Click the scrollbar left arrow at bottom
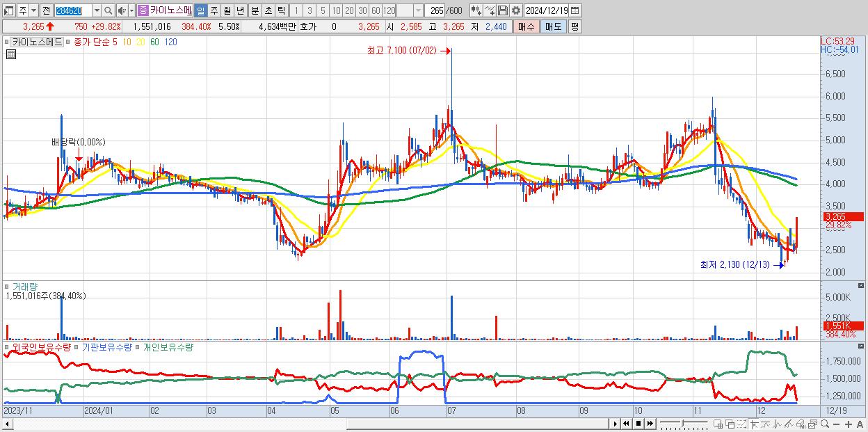Screen dimensions: 868x432 tap(7, 424)
